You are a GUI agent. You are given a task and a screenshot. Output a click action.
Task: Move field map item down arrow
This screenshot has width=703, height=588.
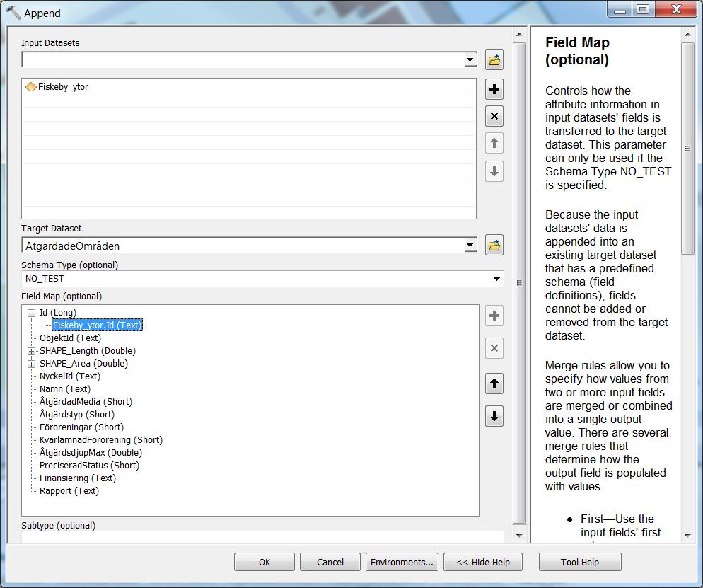[x=494, y=416]
